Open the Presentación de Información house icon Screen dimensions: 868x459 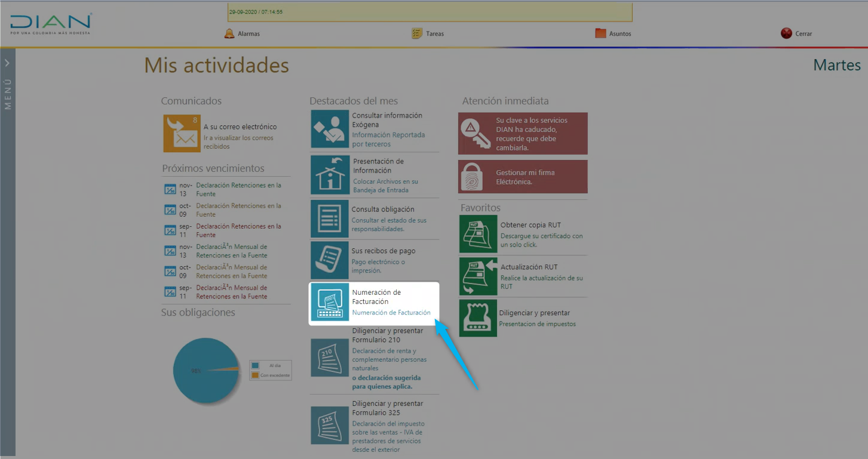(x=329, y=175)
